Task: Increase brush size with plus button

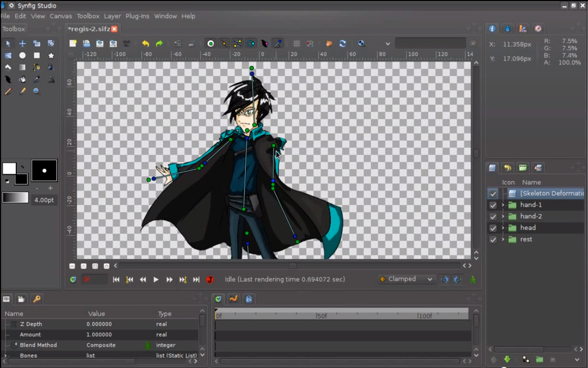Action: [x=50, y=188]
